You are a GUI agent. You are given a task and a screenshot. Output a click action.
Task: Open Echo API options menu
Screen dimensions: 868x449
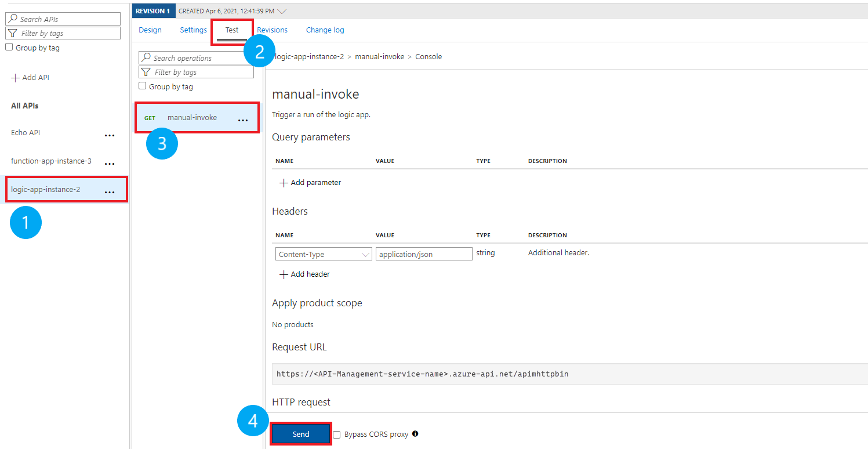pyautogui.click(x=110, y=135)
